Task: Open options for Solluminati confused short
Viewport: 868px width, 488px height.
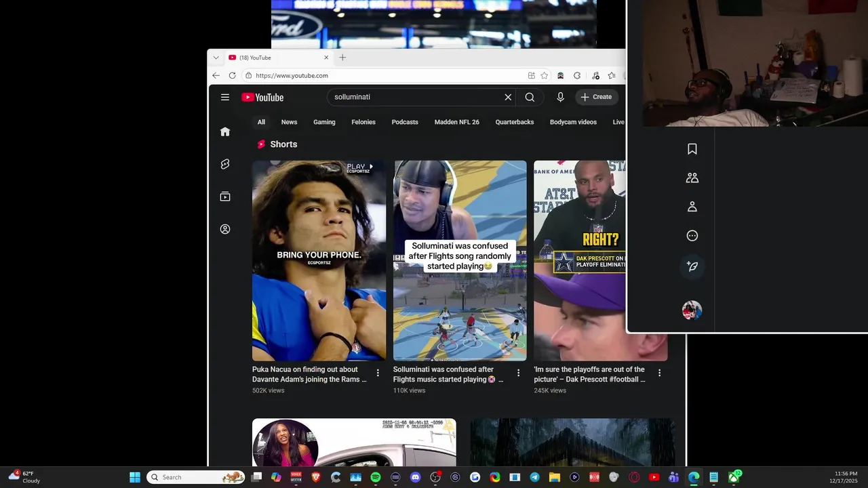Action: click(x=519, y=373)
